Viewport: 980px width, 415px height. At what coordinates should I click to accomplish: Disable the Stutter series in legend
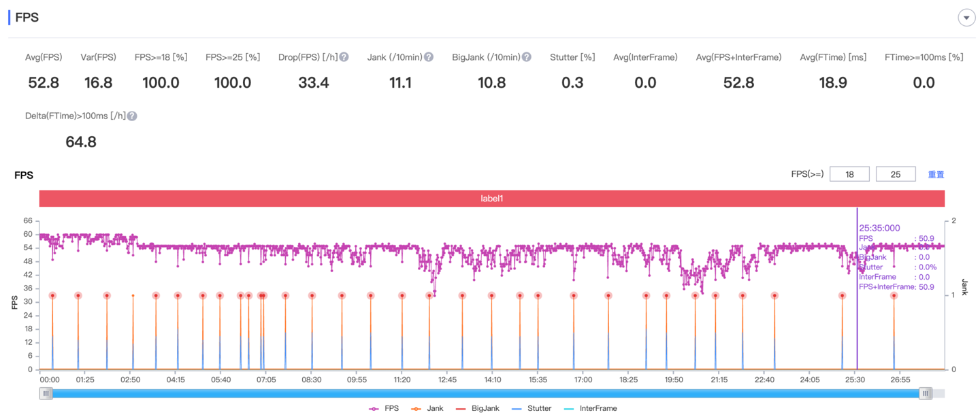(532, 408)
